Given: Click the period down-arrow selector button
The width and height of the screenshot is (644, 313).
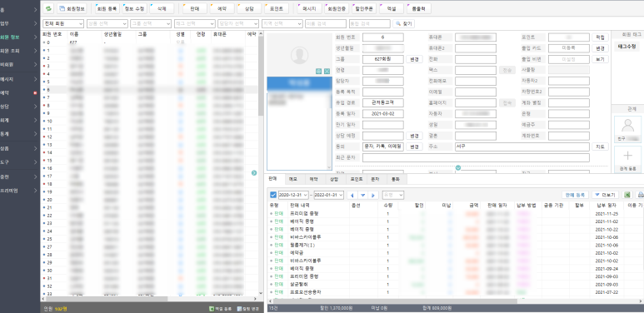Looking at the screenshot, I should [x=362, y=196].
